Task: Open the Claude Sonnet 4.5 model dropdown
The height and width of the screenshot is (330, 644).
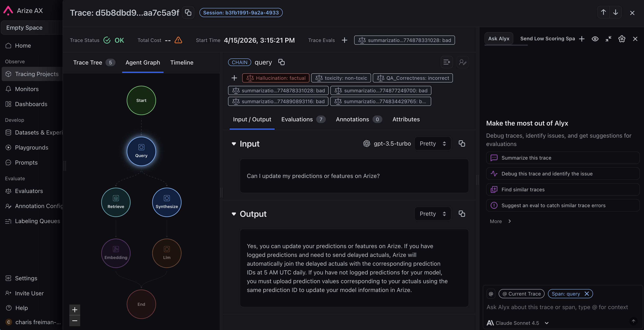Action: 518,323
